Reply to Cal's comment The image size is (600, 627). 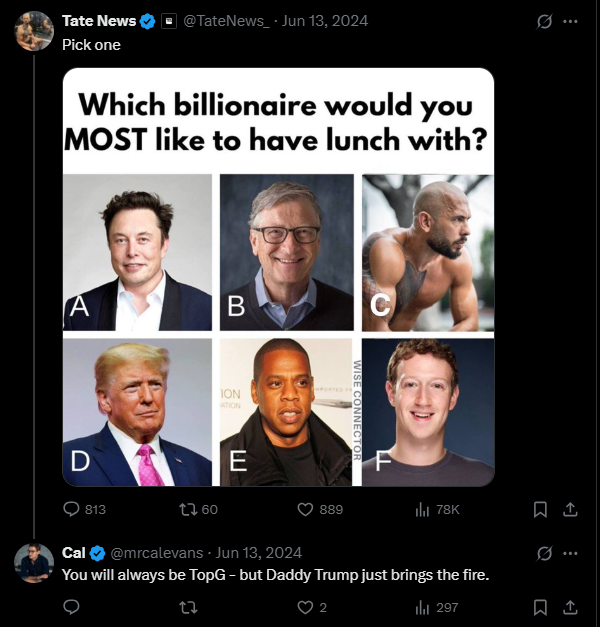tap(71, 607)
